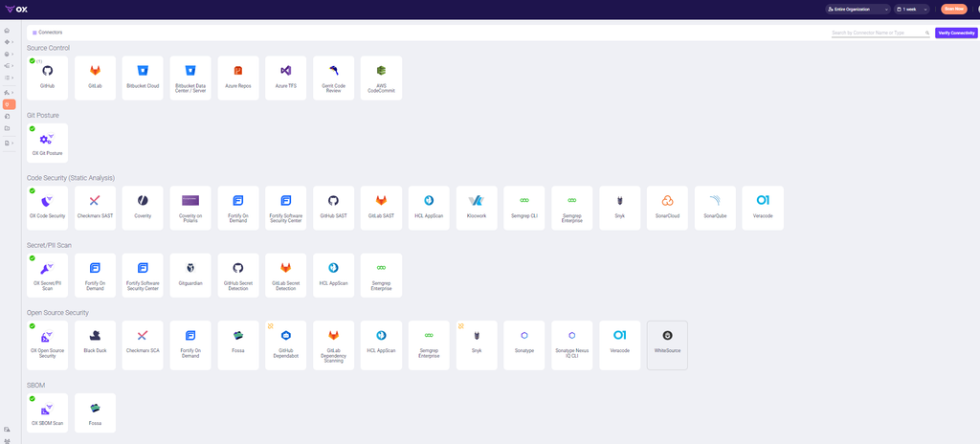Screen dimensions: 980x444
Task: Select the AWS CodeCommit connector
Action: [x=381, y=78]
